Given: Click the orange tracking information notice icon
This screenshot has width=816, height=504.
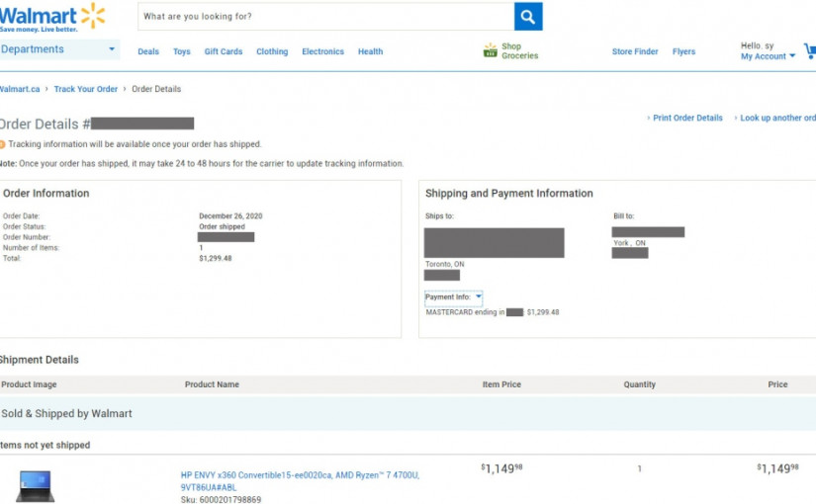Looking at the screenshot, I should (x=3, y=144).
